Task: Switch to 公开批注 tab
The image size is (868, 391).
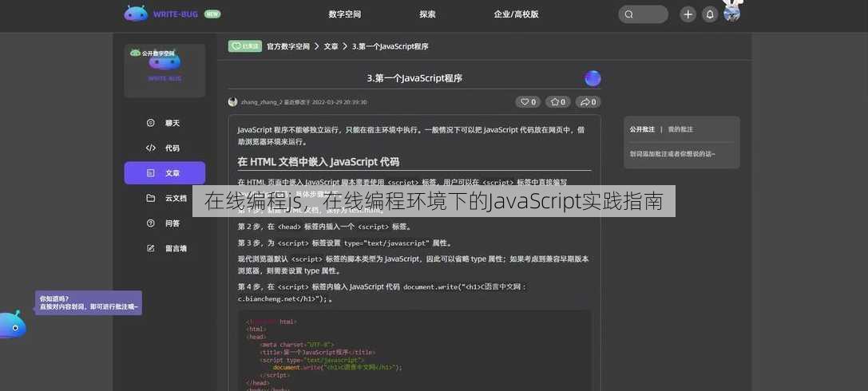Action: click(641, 129)
